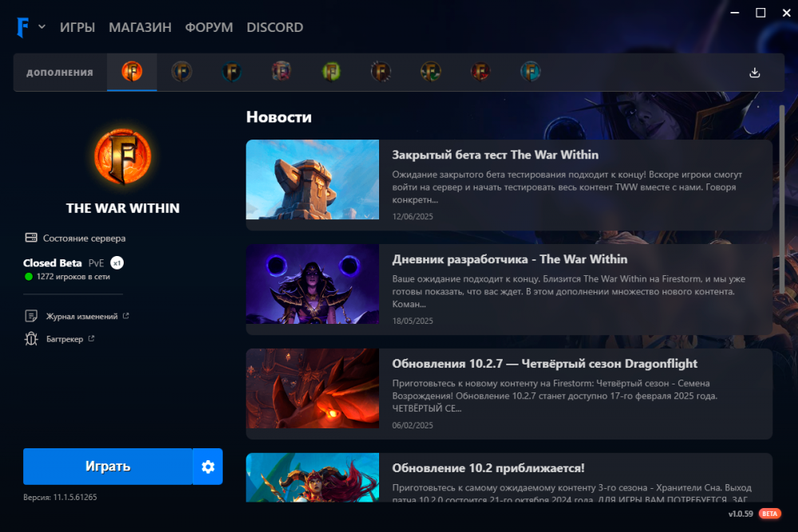Click the red BETA badge
Screen dimensions: 798x532
click(769, 514)
